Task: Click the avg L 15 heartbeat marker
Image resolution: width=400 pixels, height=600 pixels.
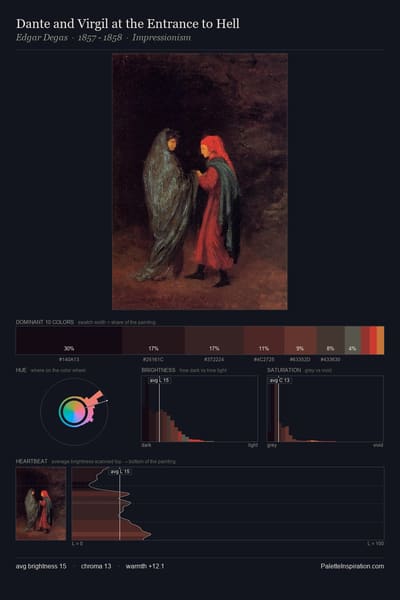Action: pyautogui.click(x=120, y=472)
